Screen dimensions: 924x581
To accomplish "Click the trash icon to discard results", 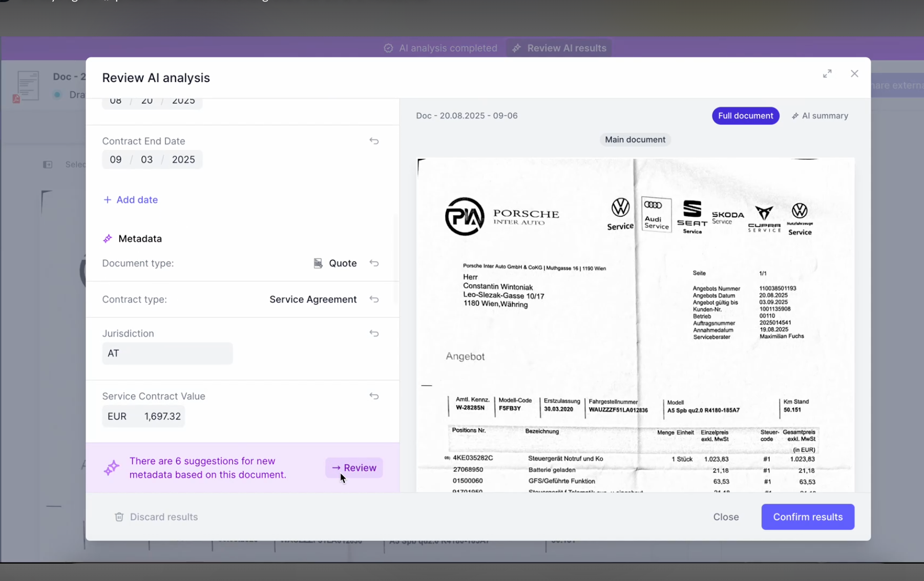I will (119, 517).
